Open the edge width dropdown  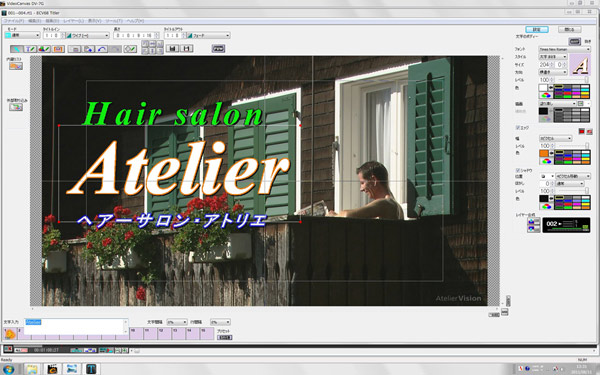coord(556,138)
